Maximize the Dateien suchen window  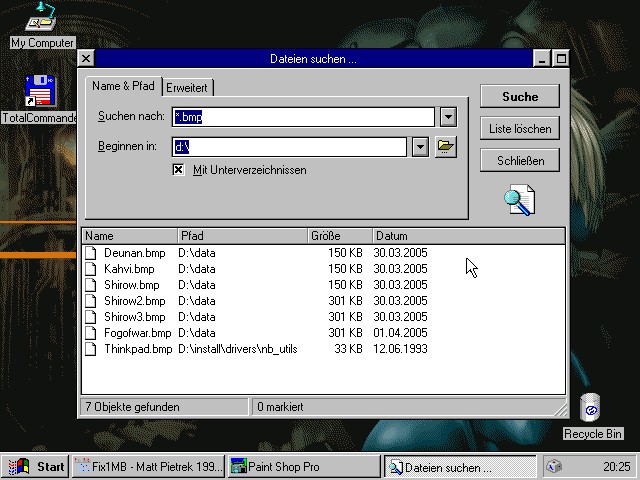tap(561, 59)
